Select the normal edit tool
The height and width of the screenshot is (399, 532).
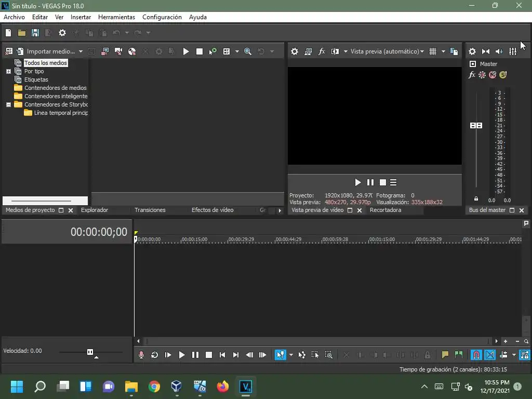tap(280, 355)
